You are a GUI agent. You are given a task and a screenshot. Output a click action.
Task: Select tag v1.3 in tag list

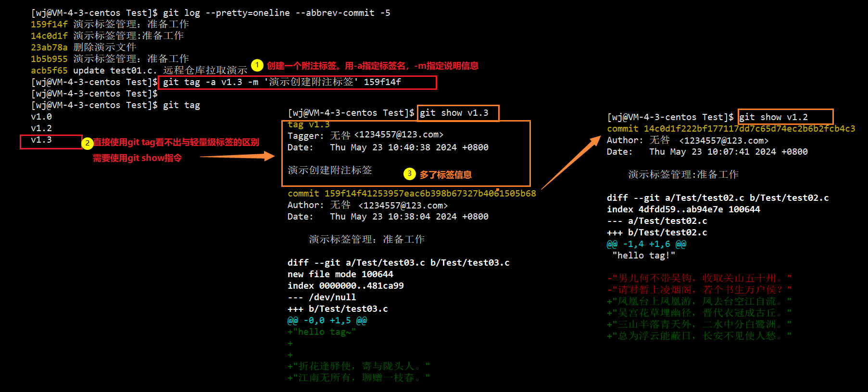[41, 140]
